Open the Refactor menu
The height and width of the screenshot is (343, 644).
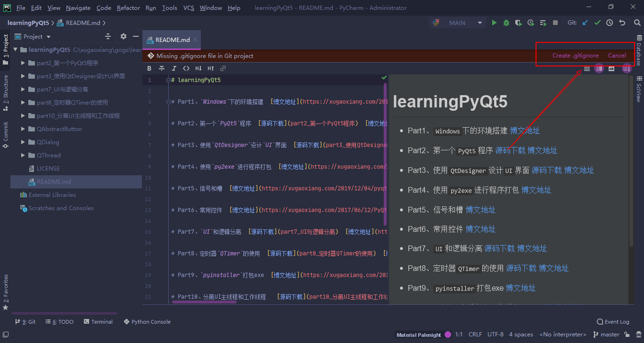[128, 8]
